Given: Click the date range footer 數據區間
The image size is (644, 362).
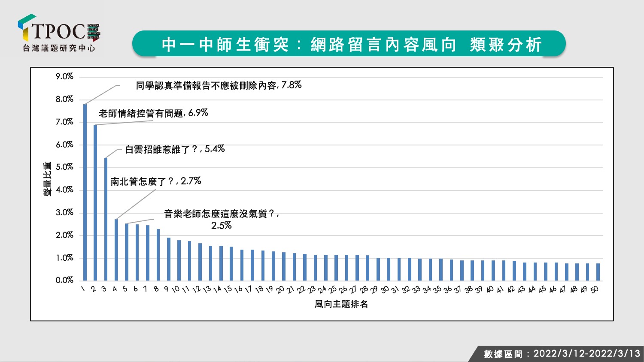Looking at the screenshot, I should 562,354.
